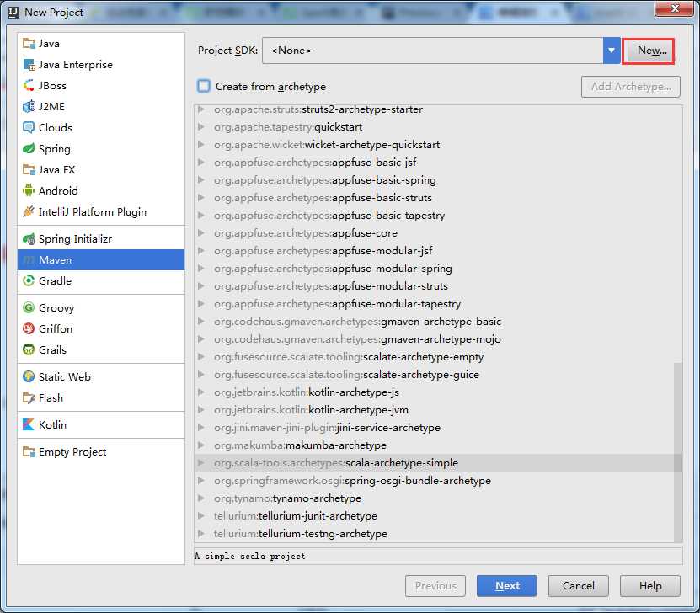Click the JBoss icon

pyautogui.click(x=29, y=85)
